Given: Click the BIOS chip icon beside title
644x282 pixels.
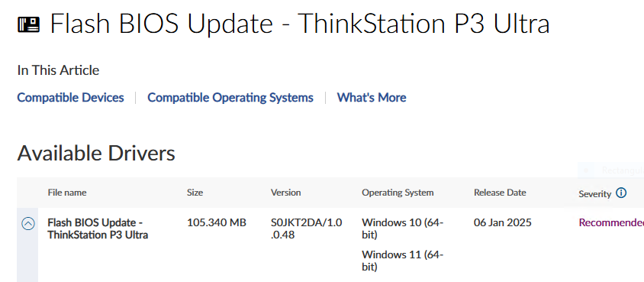Looking at the screenshot, I should pyautogui.click(x=28, y=24).
